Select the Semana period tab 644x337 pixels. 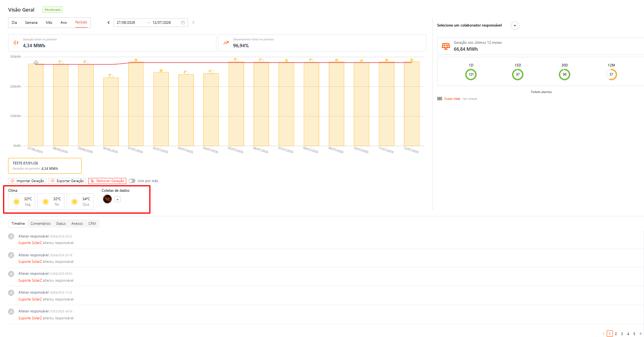coord(31,23)
